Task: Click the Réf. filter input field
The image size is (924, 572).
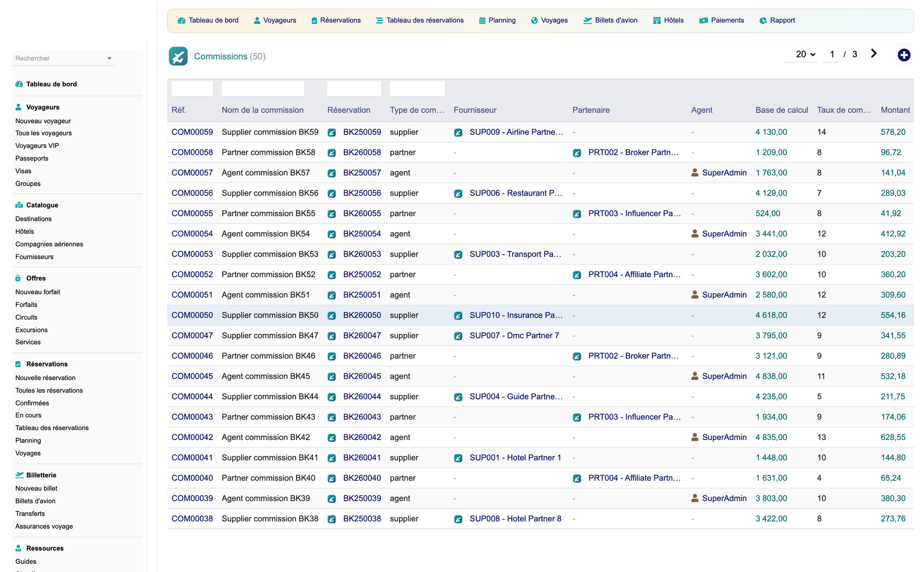Action: pyautogui.click(x=192, y=88)
